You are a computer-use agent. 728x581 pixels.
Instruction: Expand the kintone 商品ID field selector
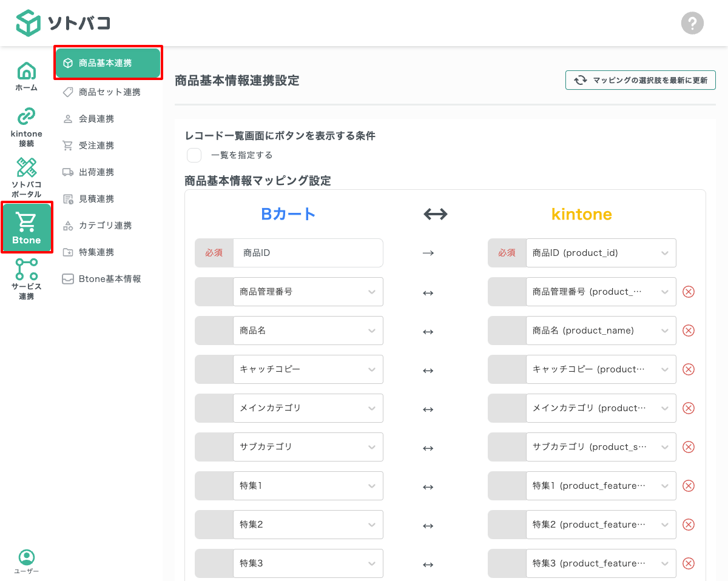pos(601,253)
